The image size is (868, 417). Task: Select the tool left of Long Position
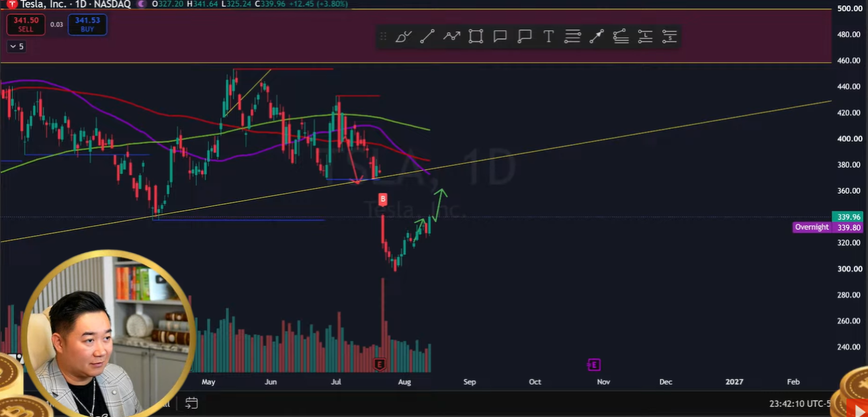point(621,36)
